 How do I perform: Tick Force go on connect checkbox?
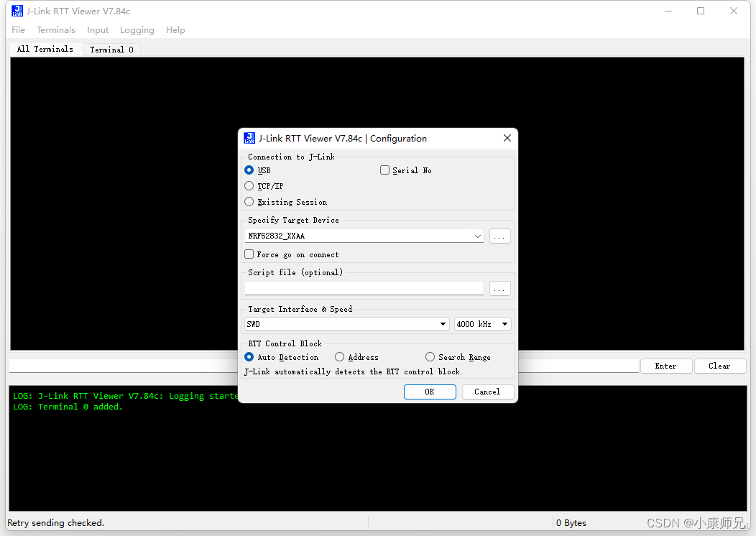click(249, 254)
